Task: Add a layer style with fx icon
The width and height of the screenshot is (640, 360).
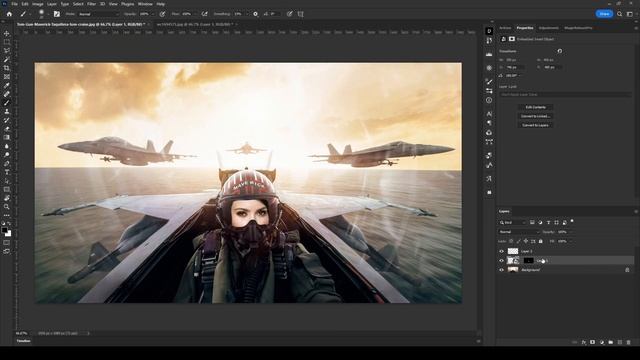Action: tap(584, 342)
